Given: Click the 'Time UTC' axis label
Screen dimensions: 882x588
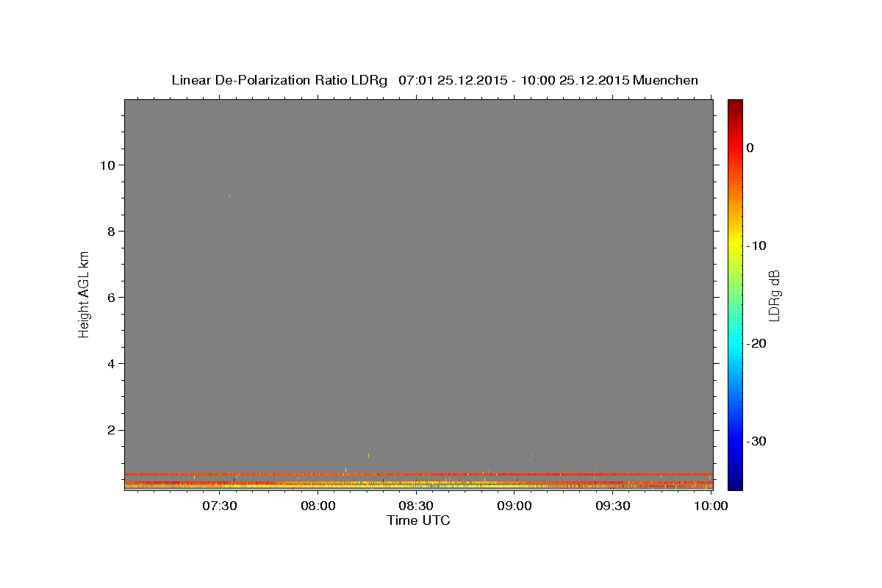Looking at the screenshot, I should click(x=418, y=520).
